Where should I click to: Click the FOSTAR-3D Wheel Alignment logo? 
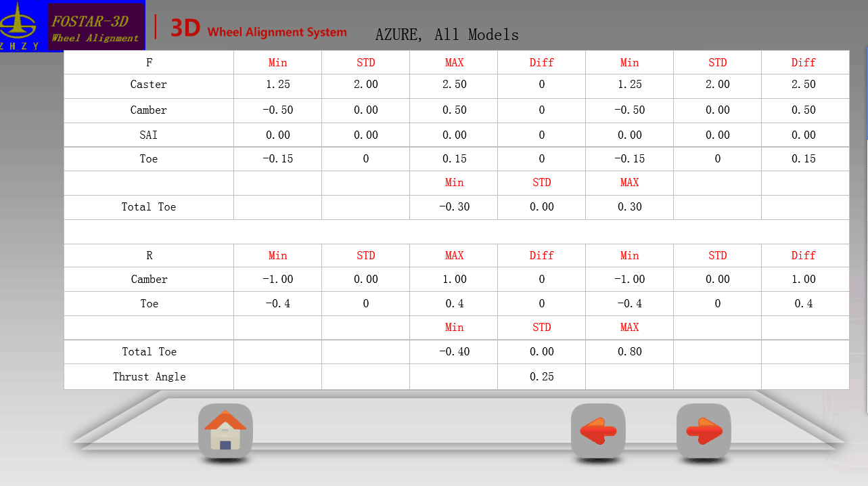point(95,27)
